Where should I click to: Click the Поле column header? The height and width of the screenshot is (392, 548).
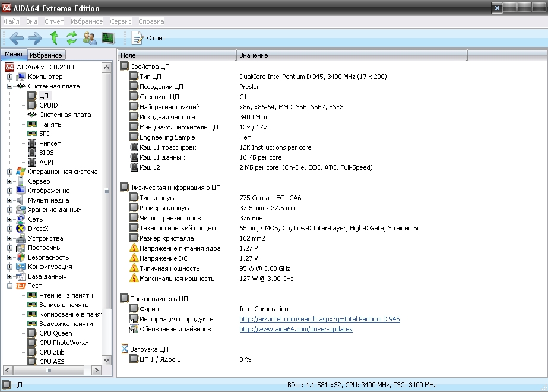coord(176,55)
